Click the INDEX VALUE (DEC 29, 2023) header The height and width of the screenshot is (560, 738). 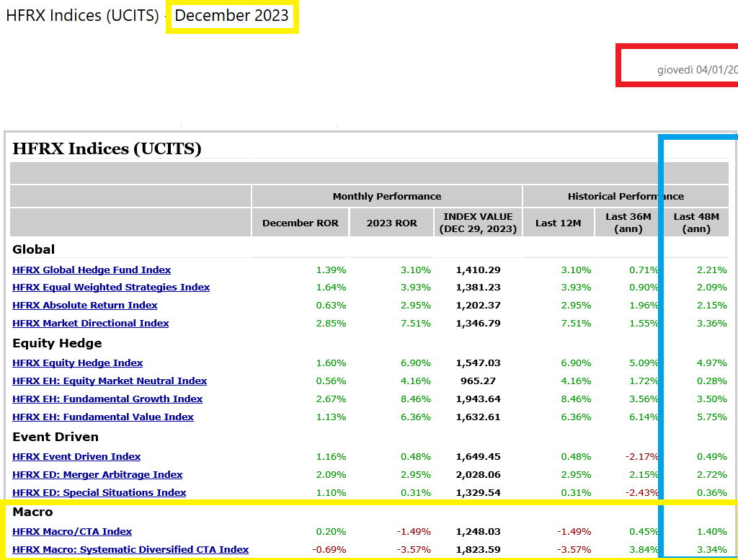[x=478, y=223]
